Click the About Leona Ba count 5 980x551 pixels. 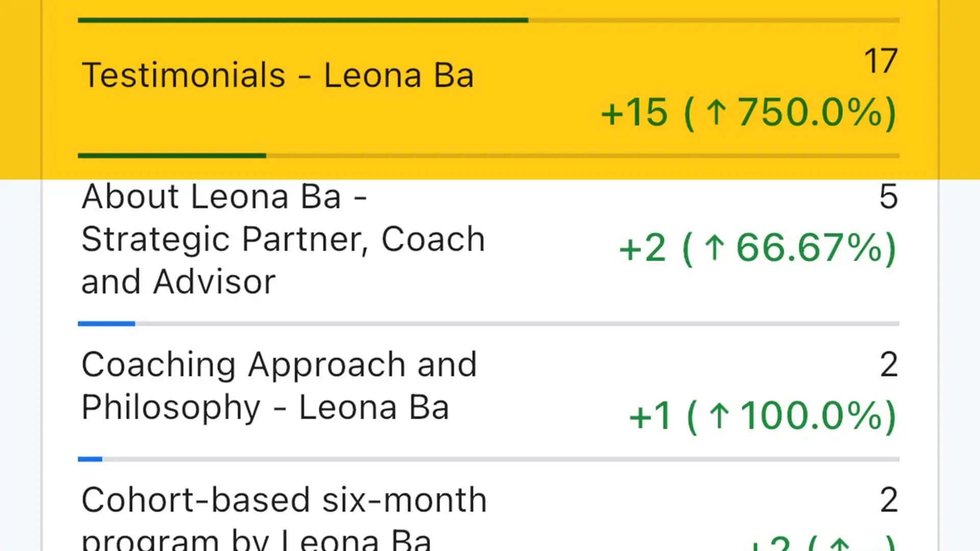(888, 196)
